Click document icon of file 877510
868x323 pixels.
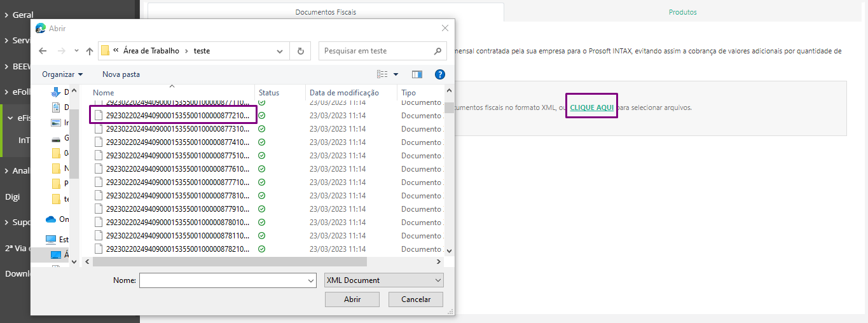click(99, 156)
